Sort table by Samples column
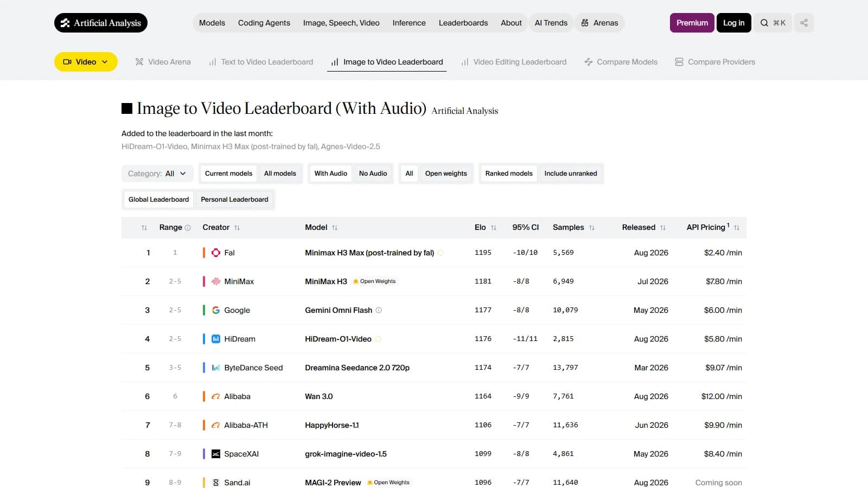This screenshot has height=488, width=868. coord(592,228)
